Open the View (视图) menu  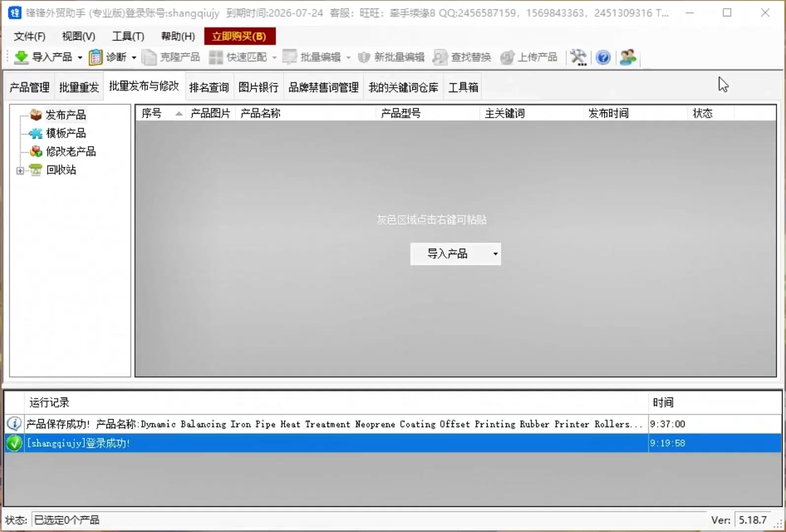point(78,36)
